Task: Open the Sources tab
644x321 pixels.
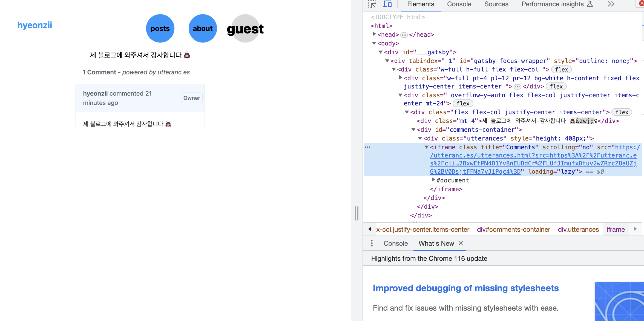Action: (496, 4)
